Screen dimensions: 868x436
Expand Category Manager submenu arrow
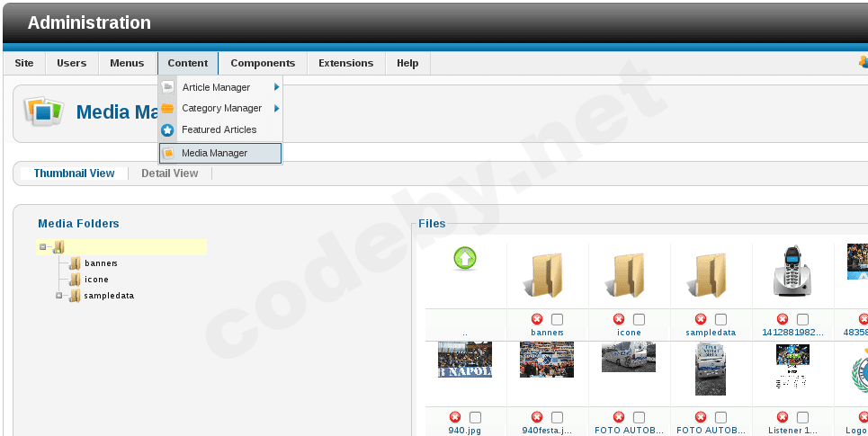[x=276, y=109]
